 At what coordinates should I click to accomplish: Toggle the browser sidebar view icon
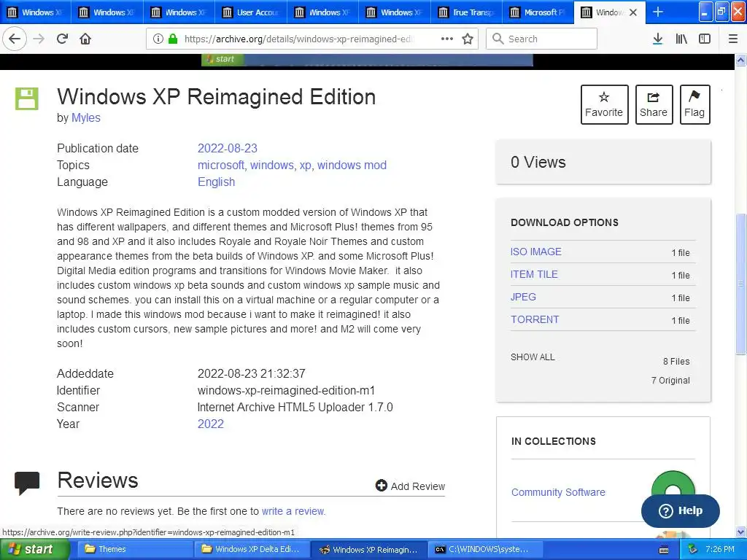[x=705, y=39]
